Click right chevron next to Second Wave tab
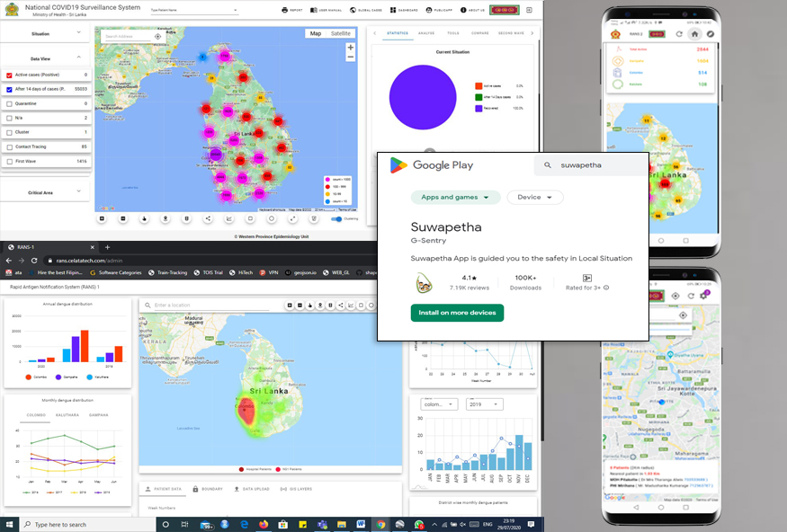Screen dimensions: 787x532 tap(532, 33)
